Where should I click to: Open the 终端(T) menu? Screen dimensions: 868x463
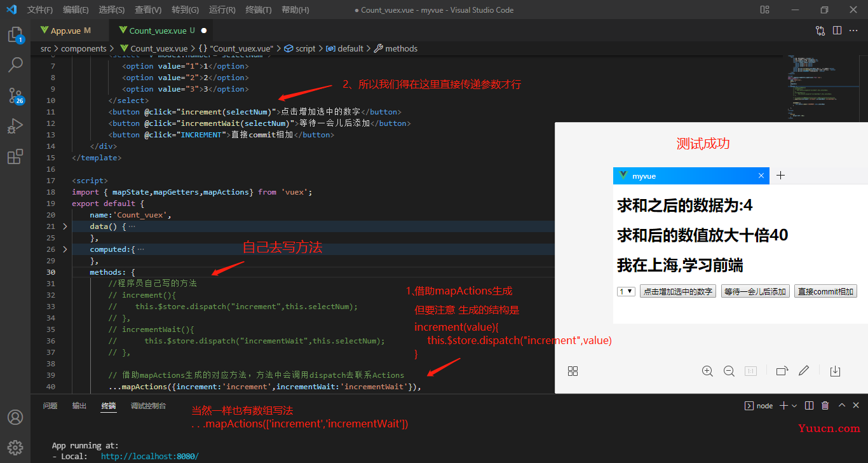click(x=258, y=10)
